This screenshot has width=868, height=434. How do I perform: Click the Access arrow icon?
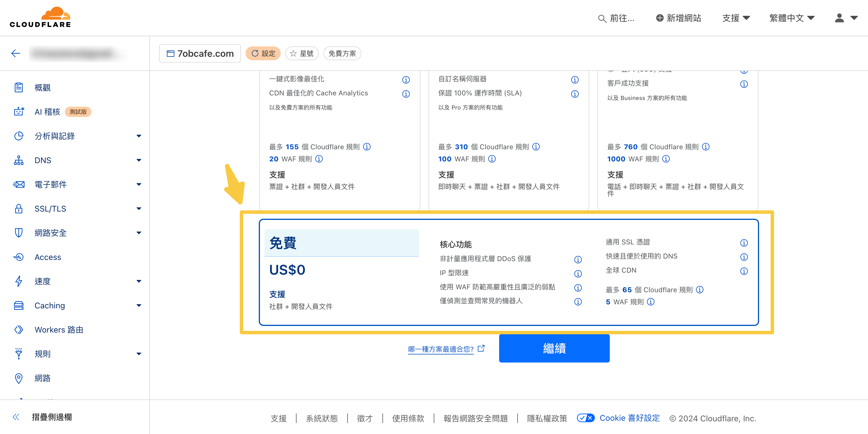click(x=19, y=257)
